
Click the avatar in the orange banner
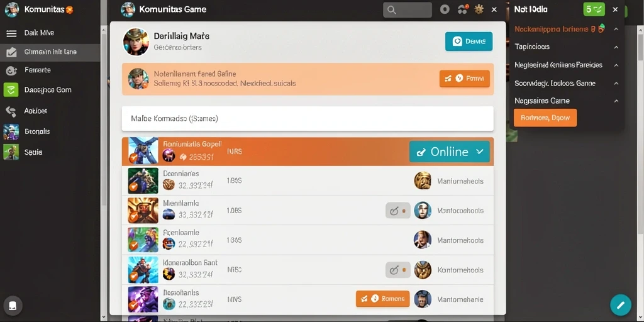138,79
